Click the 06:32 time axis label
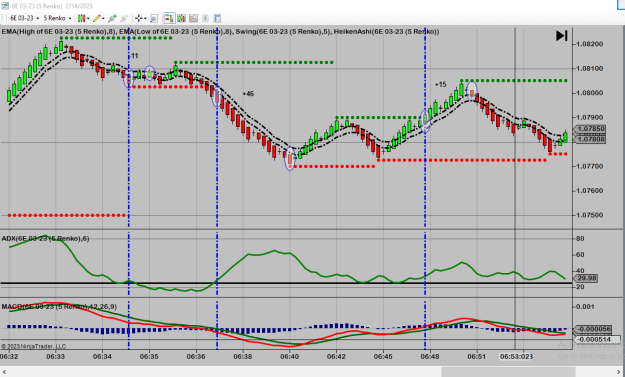625x377 pixels. [9, 356]
